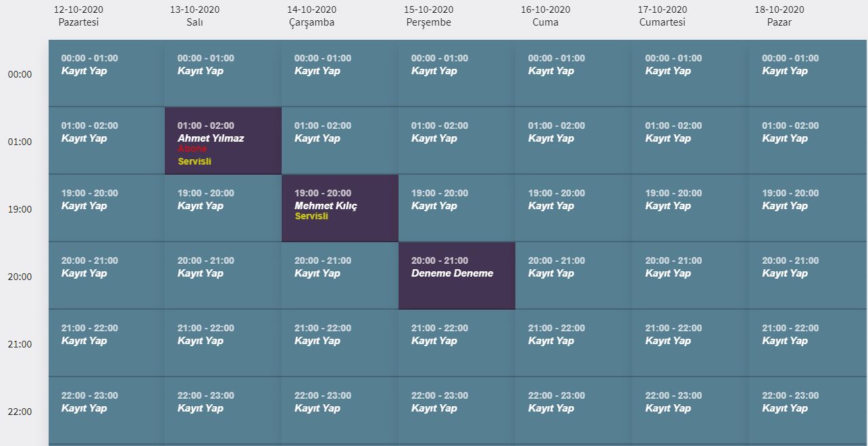Register Saturday 21:00 - 22:00 slot
The image size is (868, 446).
pyautogui.click(x=668, y=341)
